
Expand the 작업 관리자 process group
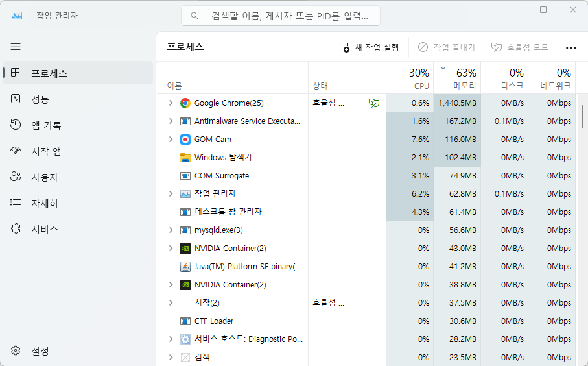(171, 193)
